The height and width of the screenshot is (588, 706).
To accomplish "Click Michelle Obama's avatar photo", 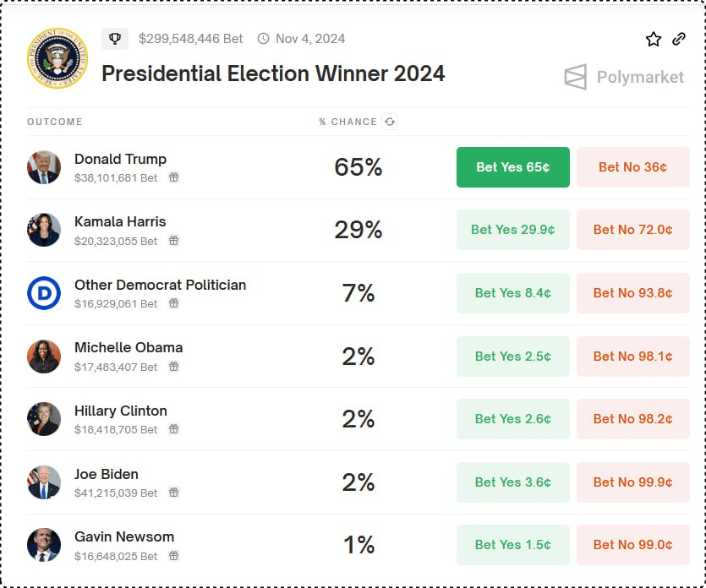I will tap(44, 357).
